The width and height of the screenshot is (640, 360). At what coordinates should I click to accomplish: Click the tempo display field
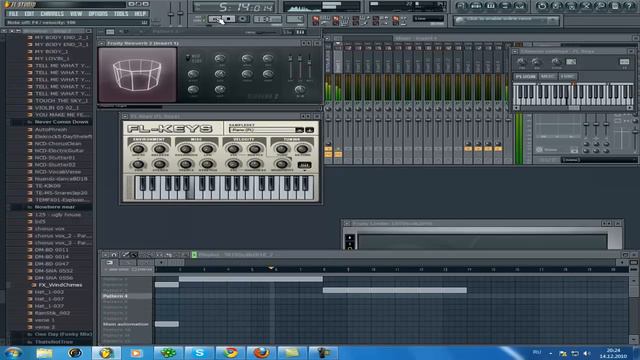tap(267, 19)
